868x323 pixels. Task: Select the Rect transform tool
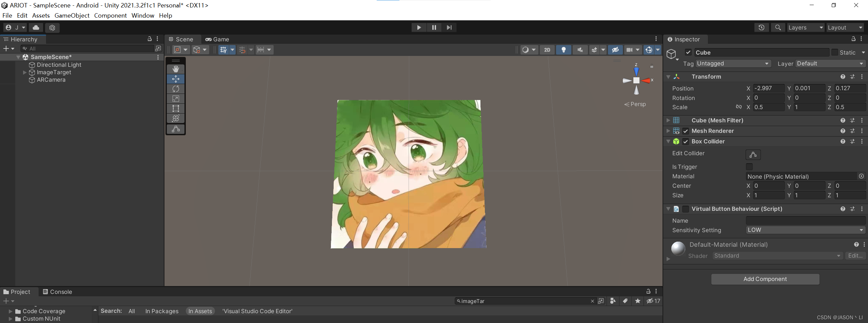(176, 108)
